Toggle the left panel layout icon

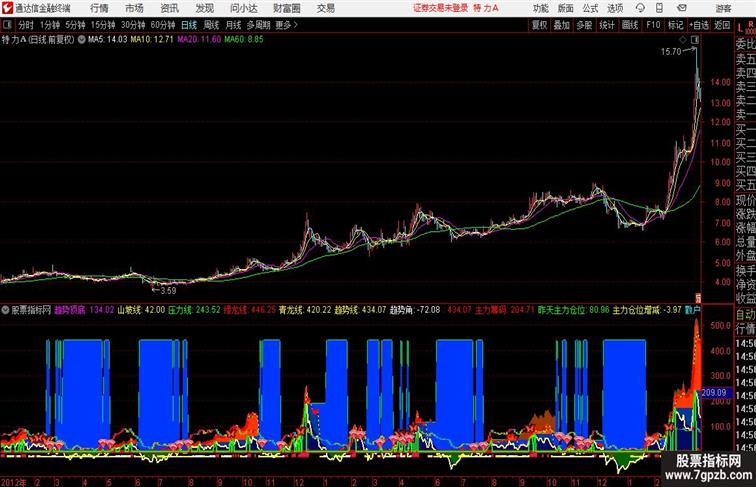point(7,25)
